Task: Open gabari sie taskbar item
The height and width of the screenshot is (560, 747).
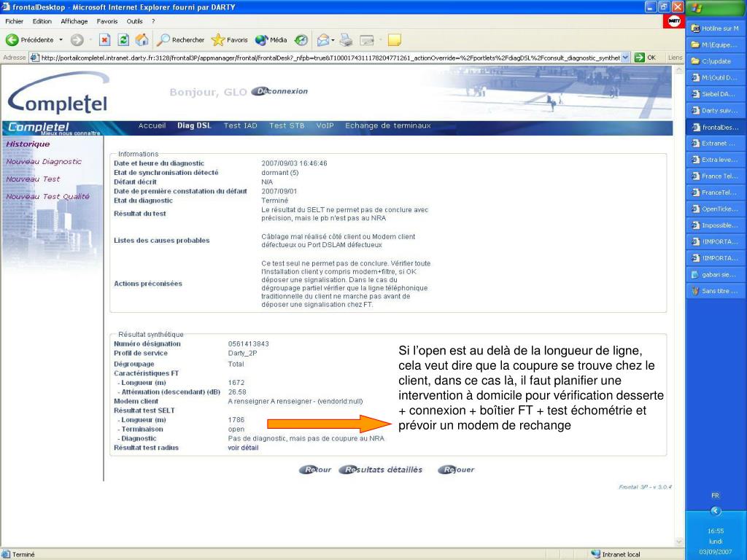Action: [716, 275]
